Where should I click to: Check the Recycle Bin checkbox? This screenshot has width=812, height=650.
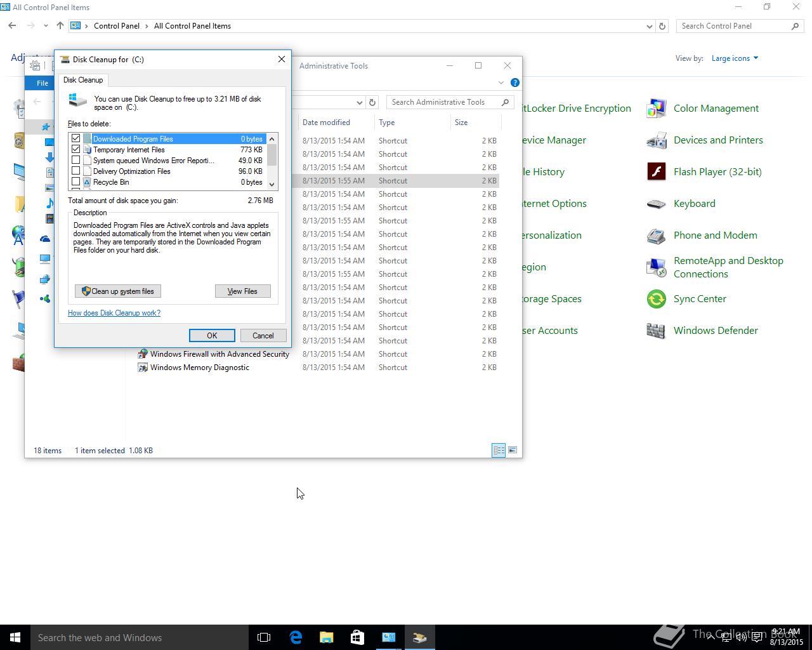[x=76, y=182]
